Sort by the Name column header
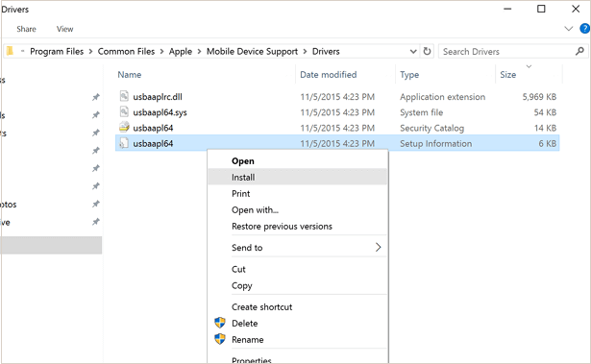Viewport: 591px width, 364px height. coord(130,75)
